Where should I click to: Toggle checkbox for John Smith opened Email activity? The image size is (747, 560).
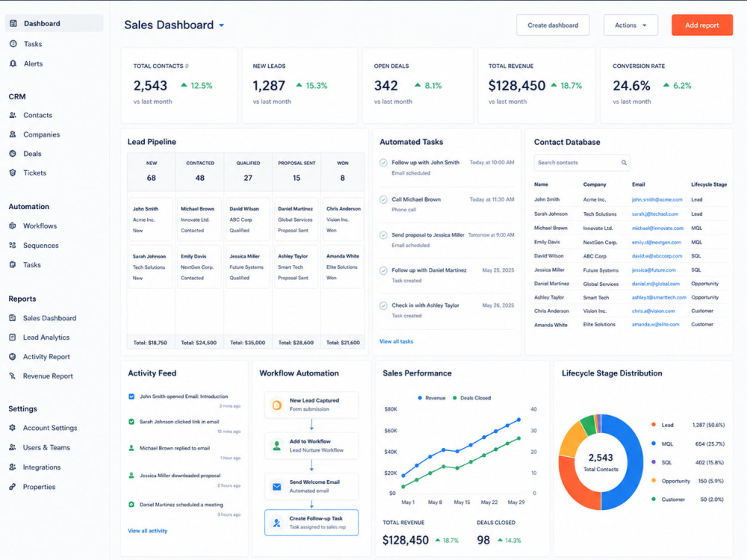click(x=131, y=396)
